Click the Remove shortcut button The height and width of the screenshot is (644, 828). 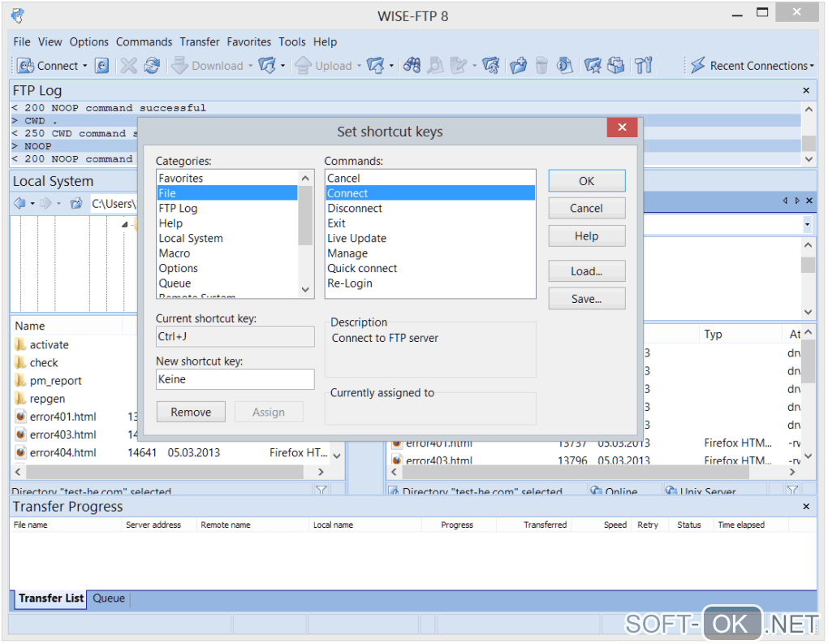pyautogui.click(x=191, y=412)
